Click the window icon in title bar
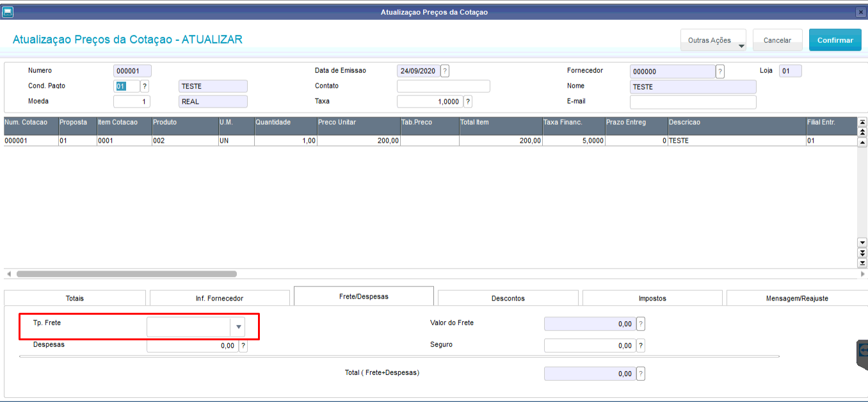The width and height of the screenshot is (868, 403). (8, 12)
